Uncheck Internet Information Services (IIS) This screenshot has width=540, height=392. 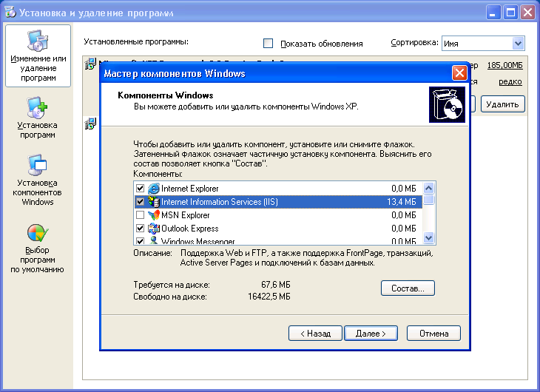pyautogui.click(x=140, y=201)
